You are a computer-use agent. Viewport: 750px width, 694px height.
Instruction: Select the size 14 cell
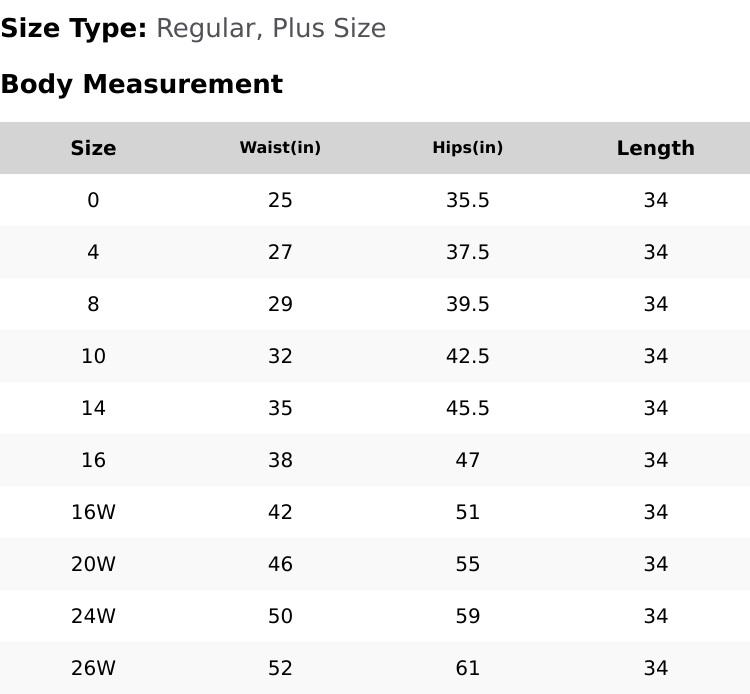click(93, 408)
